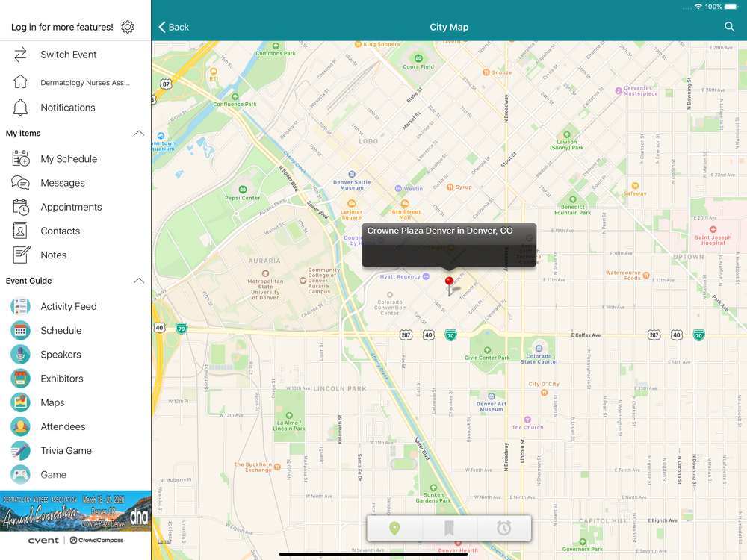Tap the bookmark icon in map toolbar
This screenshot has height=560, width=747.
(449, 528)
